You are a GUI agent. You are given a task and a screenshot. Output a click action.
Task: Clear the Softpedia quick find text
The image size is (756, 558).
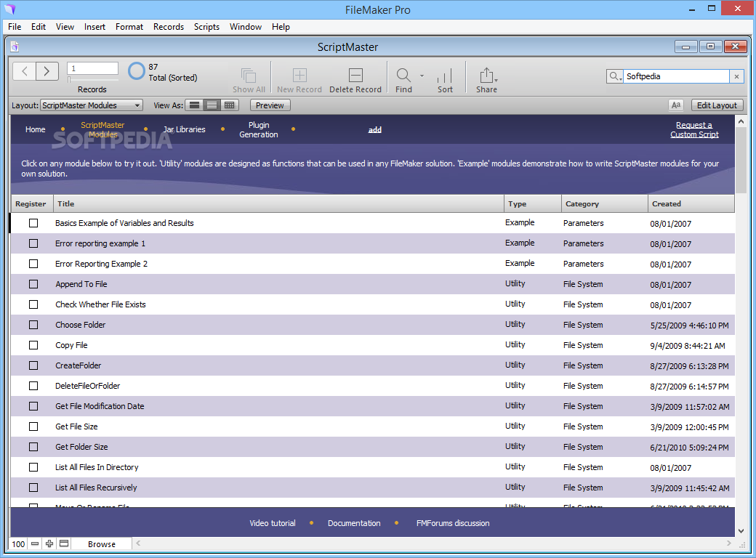tap(736, 76)
